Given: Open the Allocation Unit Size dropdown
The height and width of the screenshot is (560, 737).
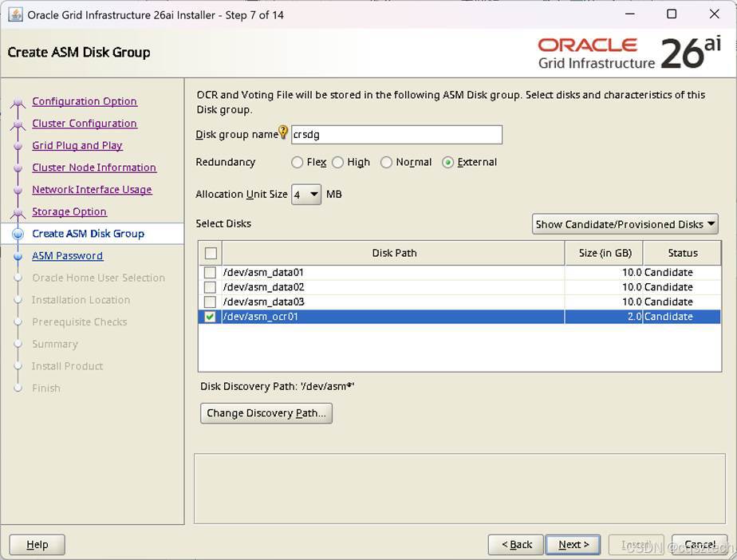Looking at the screenshot, I should [x=306, y=194].
